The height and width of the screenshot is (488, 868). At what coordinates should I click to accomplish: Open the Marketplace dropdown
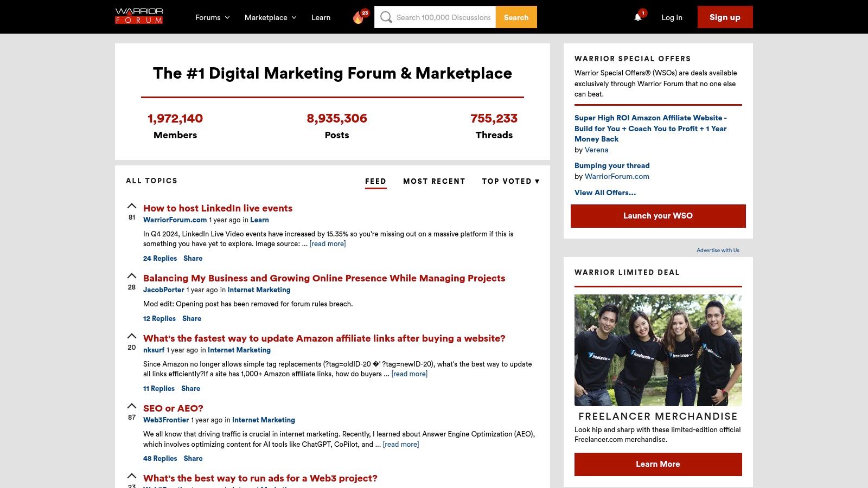pos(270,17)
